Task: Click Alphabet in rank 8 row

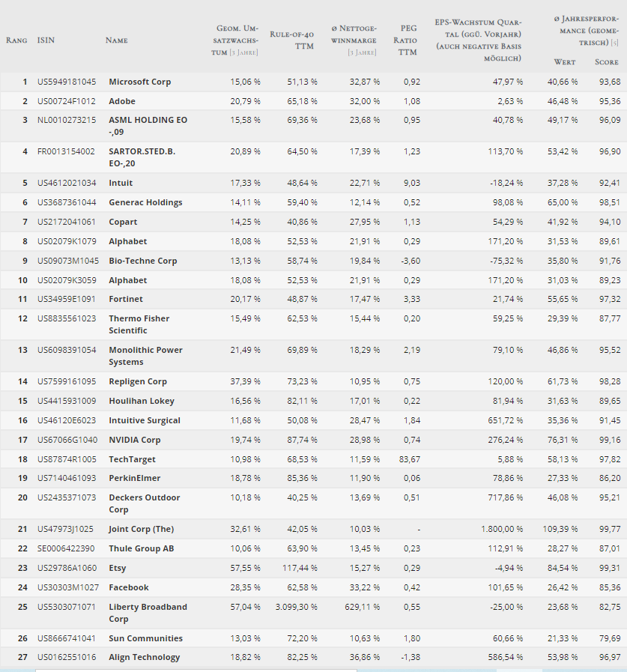Action: point(127,241)
